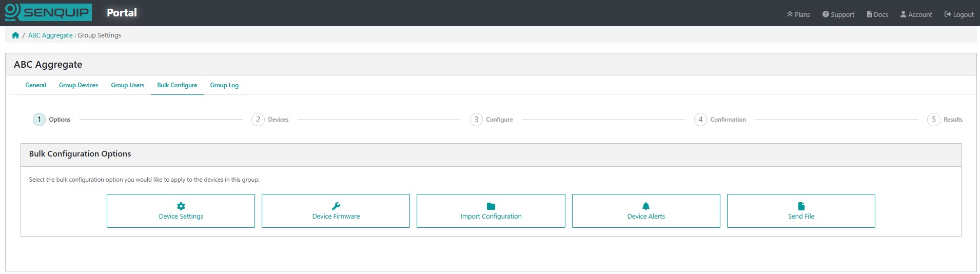
Task: Click the gear icon for Device Settings
Action: [181, 206]
